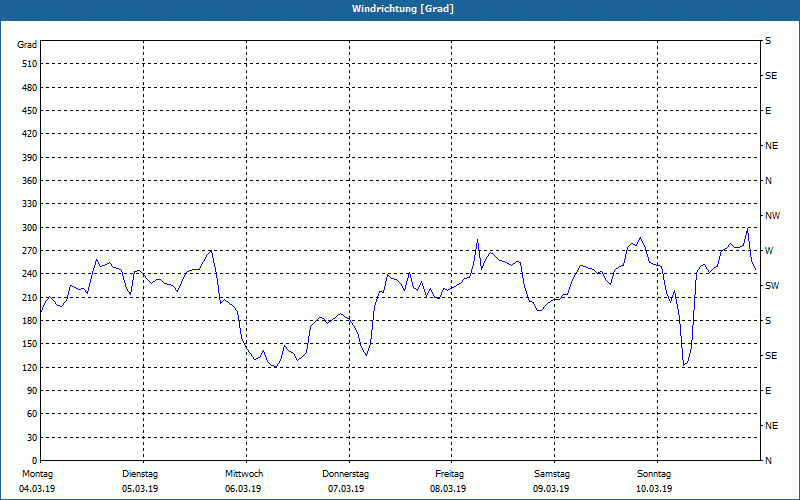Click the 390 axis value
This screenshot has height=500, width=800.
coord(30,158)
